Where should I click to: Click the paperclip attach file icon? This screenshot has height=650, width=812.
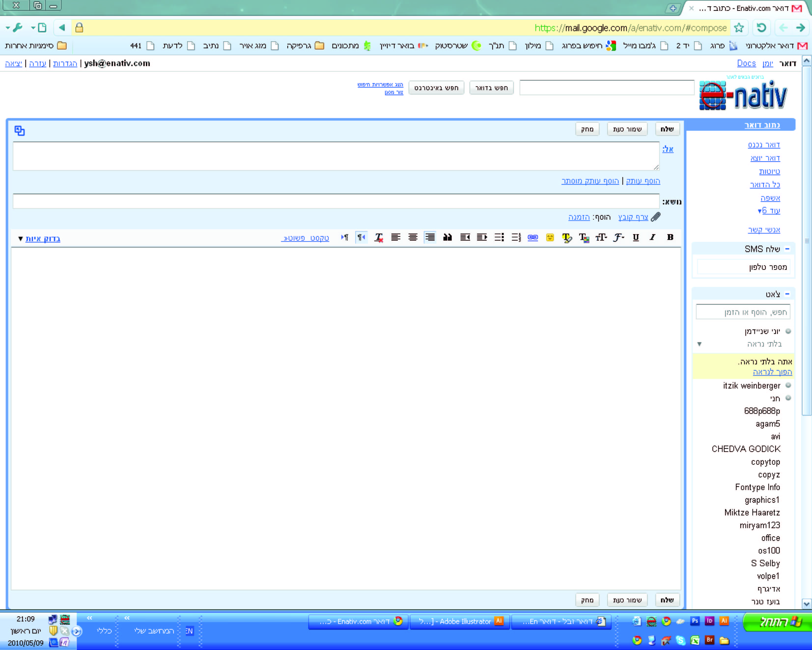tap(656, 217)
